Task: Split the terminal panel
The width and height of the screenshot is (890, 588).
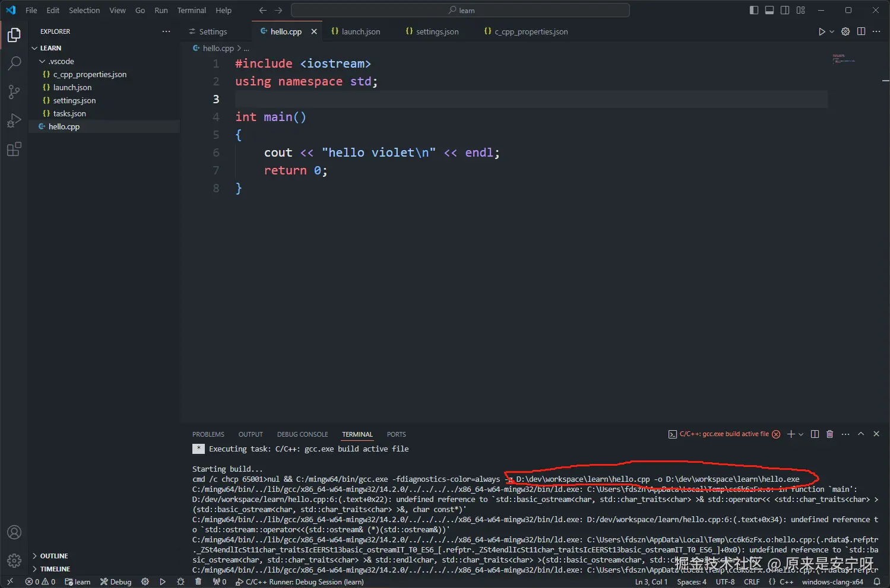Action: 815,434
